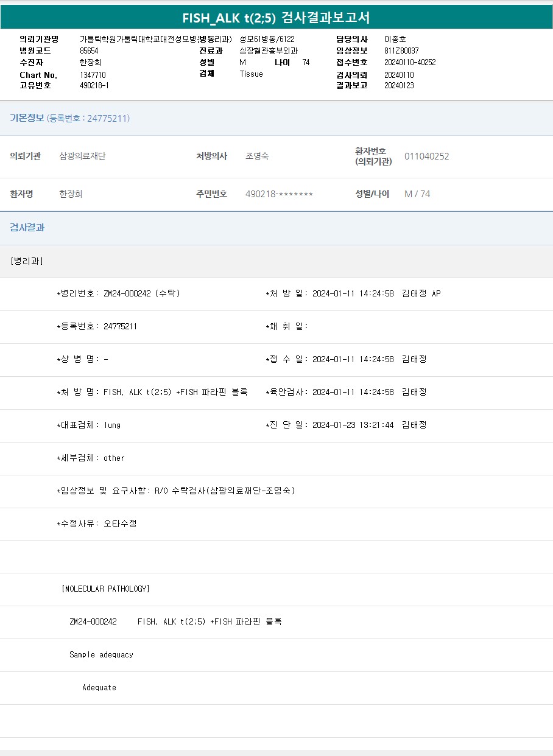Select the 접수번호 value 20240110-40252

click(410, 63)
